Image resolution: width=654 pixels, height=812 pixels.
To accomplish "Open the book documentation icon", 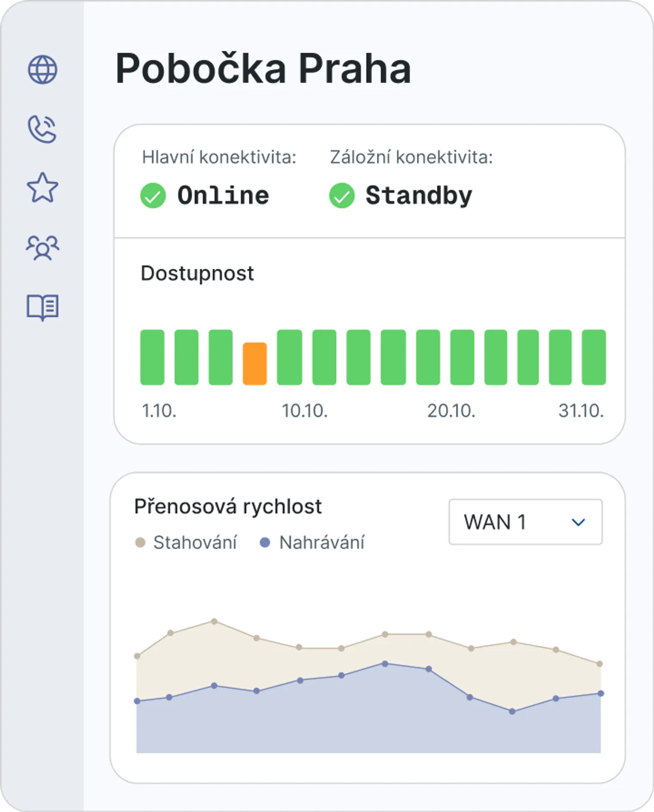I will [x=42, y=307].
